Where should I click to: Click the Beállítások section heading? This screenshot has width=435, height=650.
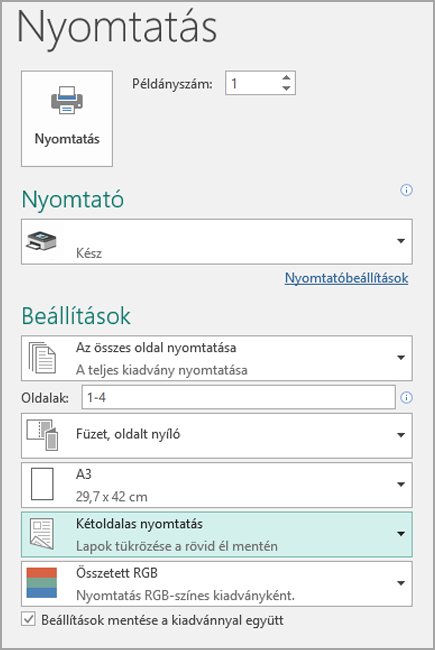coord(76,316)
